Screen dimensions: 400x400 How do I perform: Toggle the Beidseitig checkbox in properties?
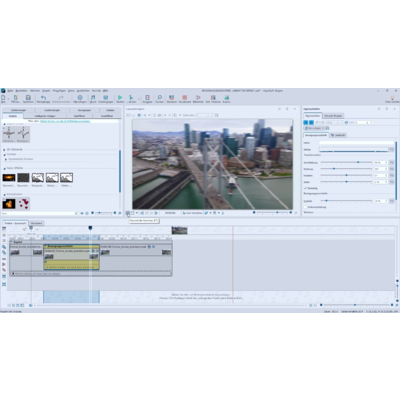[305, 188]
